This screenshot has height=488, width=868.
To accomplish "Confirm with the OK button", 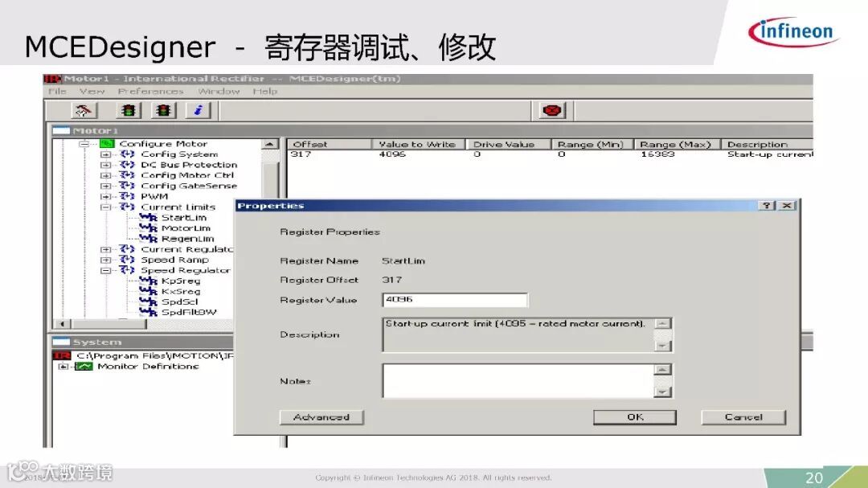I will 635,417.
